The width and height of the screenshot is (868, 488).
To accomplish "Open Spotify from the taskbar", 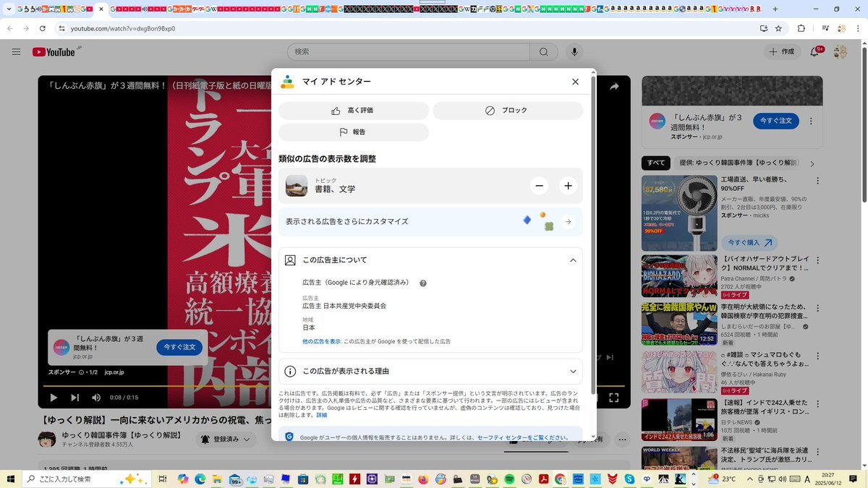I will click(509, 479).
